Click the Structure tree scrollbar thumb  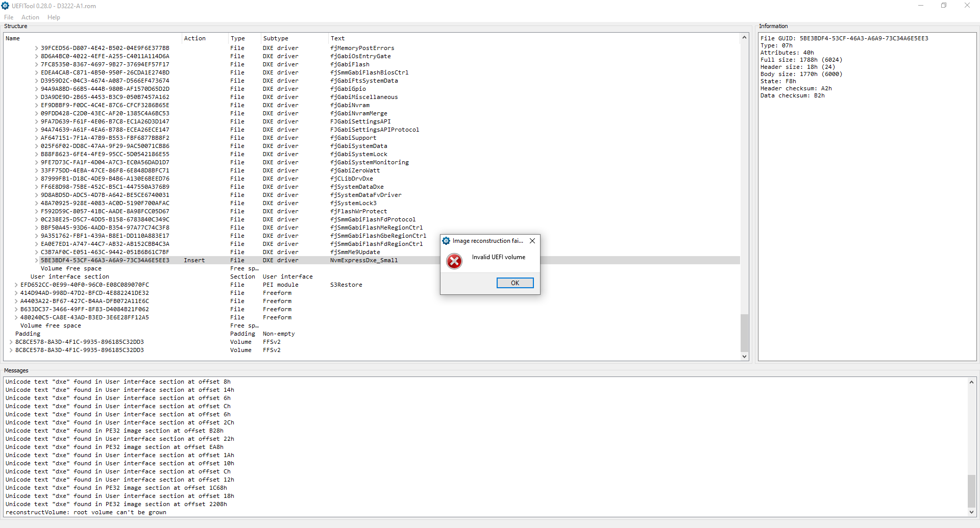click(744, 333)
